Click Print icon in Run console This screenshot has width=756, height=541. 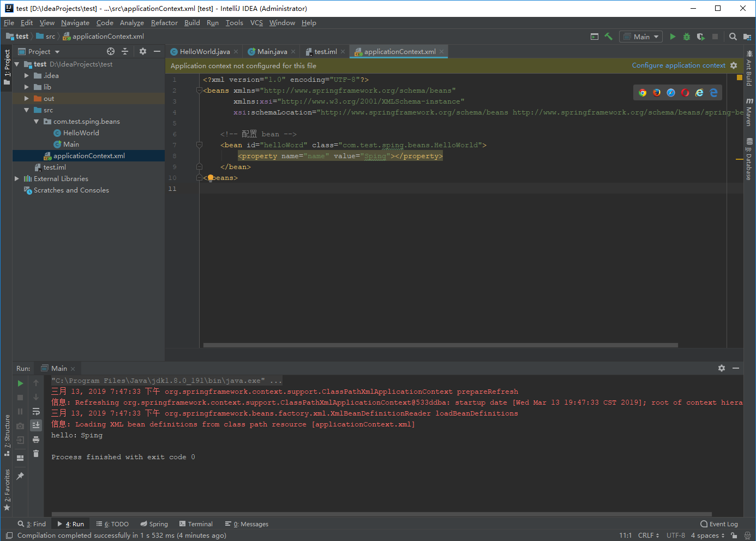click(36, 440)
